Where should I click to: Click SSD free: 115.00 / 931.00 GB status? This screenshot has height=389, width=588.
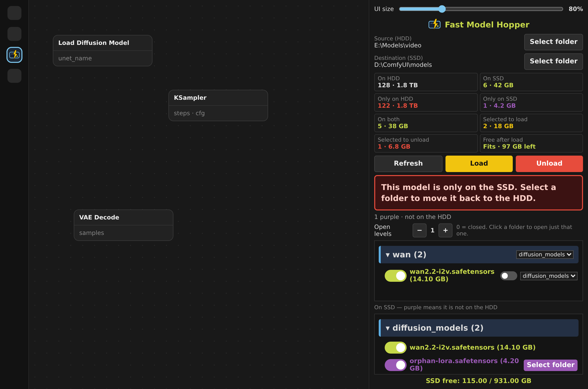click(x=478, y=381)
